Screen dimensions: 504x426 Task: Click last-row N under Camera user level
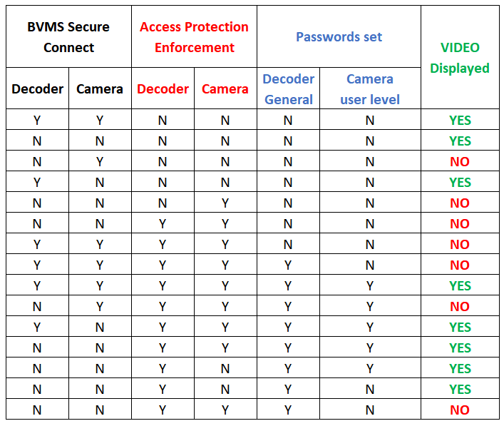(x=370, y=410)
